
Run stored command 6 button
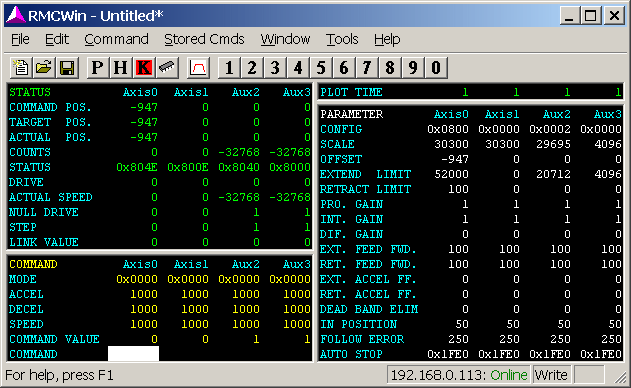tap(344, 67)
